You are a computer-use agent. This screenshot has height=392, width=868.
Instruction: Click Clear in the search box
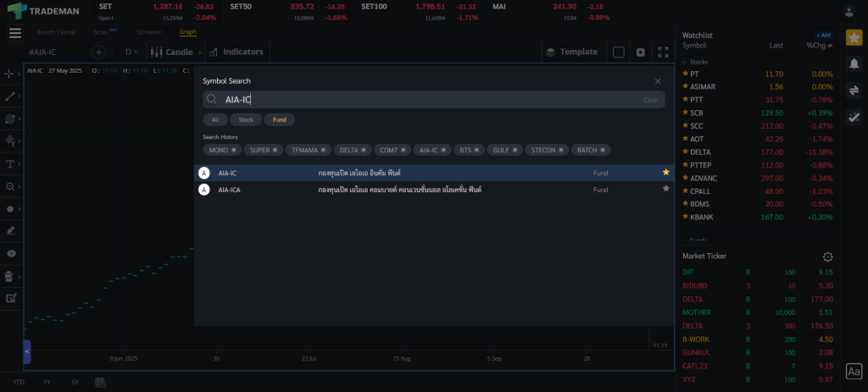click(x=650, y=100)
